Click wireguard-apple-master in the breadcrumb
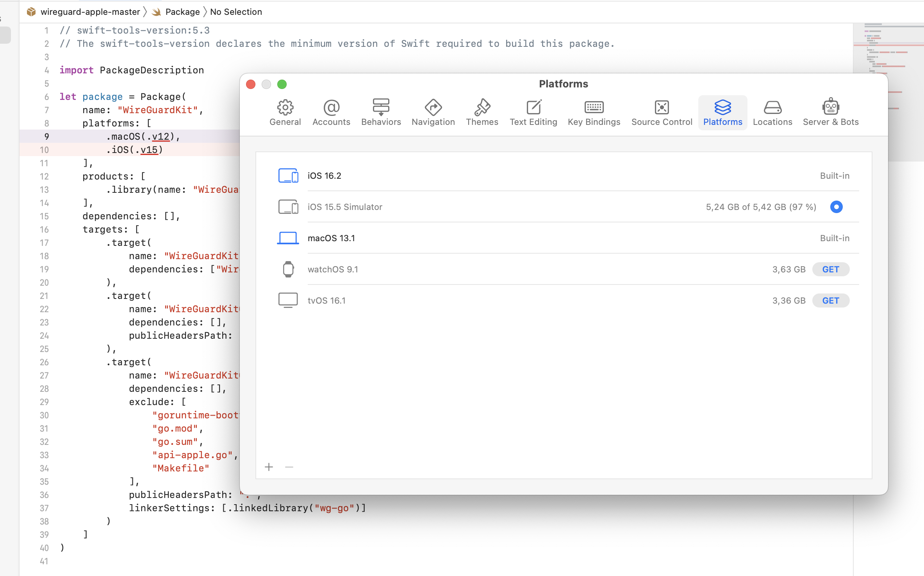The image size is (924, 576). pos(90,12)
